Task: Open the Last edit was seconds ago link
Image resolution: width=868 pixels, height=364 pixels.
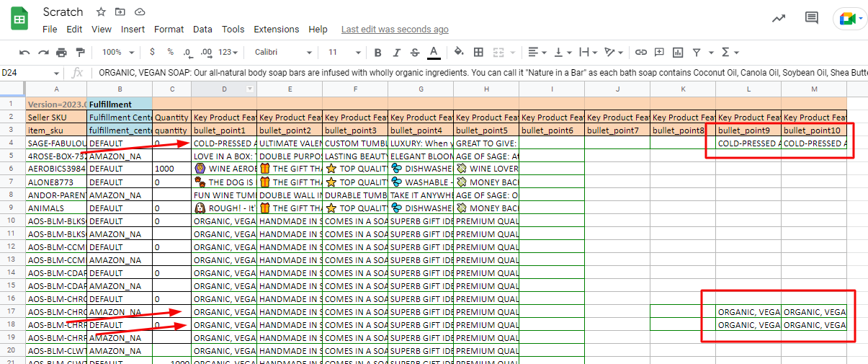Action: [395, 30]
